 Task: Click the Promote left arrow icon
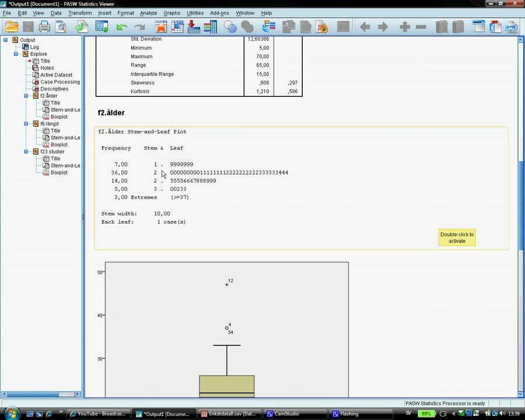click(365, 27)
